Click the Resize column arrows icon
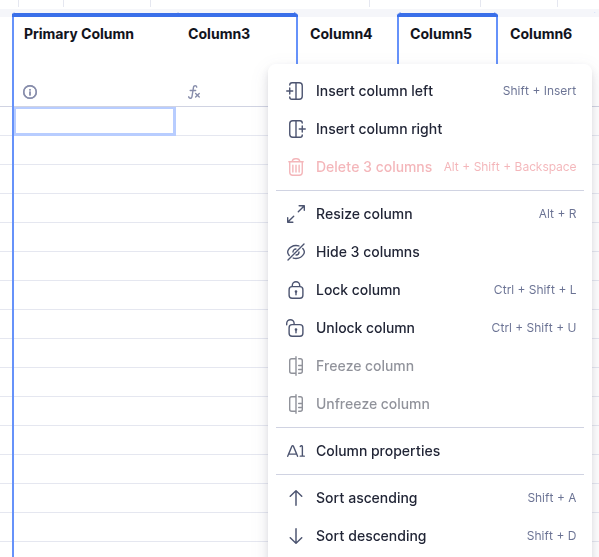This screenshot has width=599, height=557. (296, 214)
